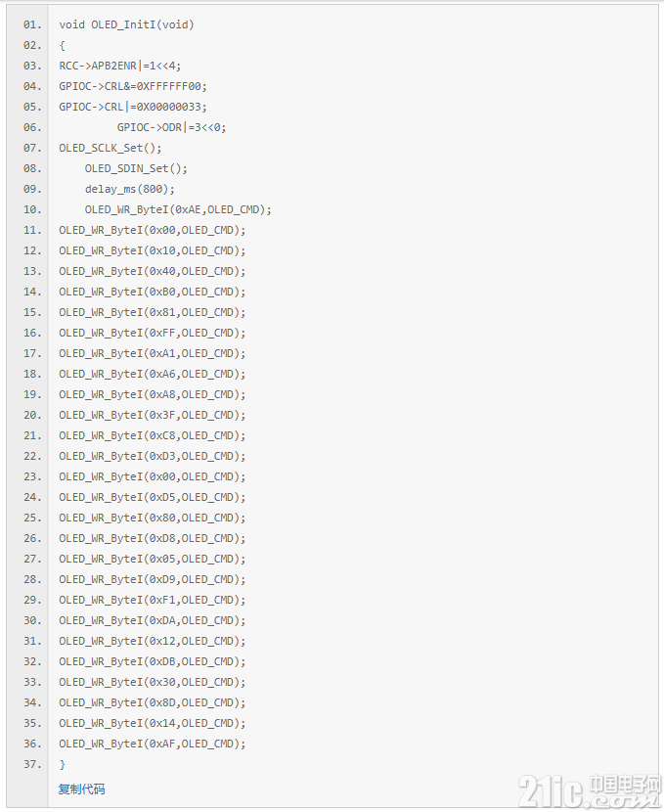Click the RCC->APB2ENR|=1<<4 line
Image resolution: width=664 pixels, height=812 pixels.
coord(120,66)
